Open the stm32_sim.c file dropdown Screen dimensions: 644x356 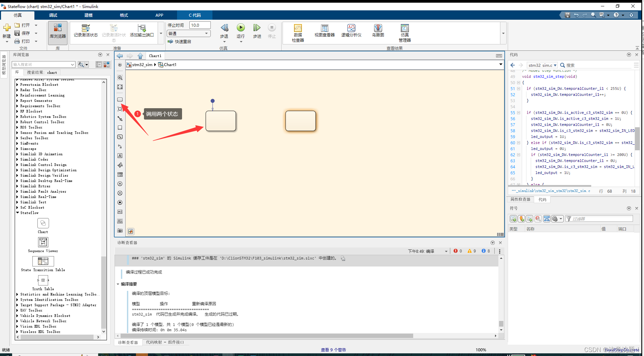[x=543, y=65]
